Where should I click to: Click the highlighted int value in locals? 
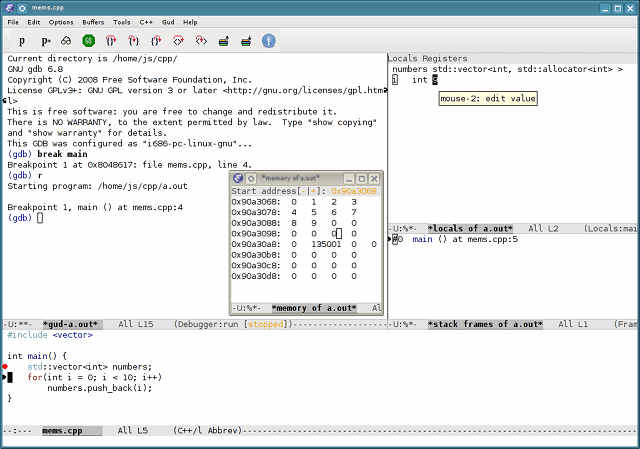point(435,80)
